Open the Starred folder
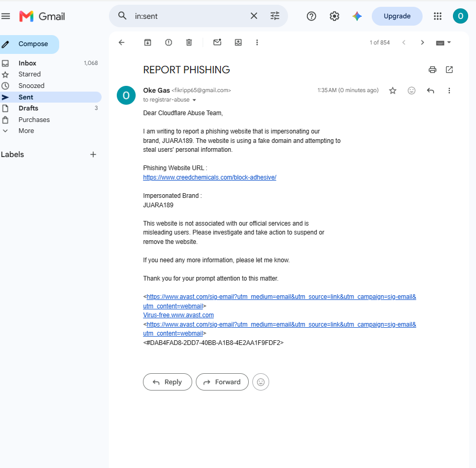This screenshot has height=468, width=476. 50,74
